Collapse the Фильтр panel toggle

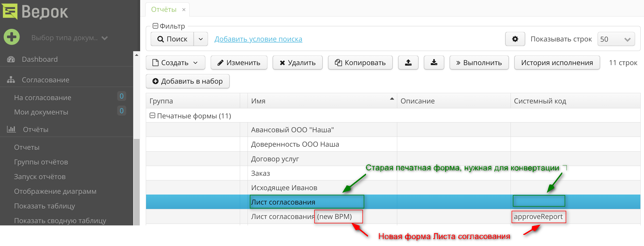pyautogui.click(x=155, y=26)
